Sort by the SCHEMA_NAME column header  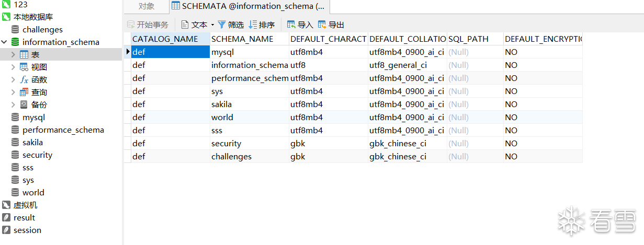[x=242, y=39]
